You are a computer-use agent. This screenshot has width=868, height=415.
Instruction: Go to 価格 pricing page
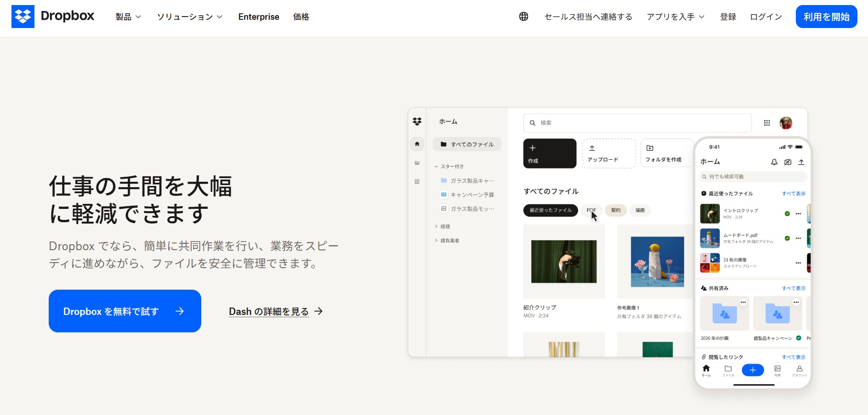[301, 17]
